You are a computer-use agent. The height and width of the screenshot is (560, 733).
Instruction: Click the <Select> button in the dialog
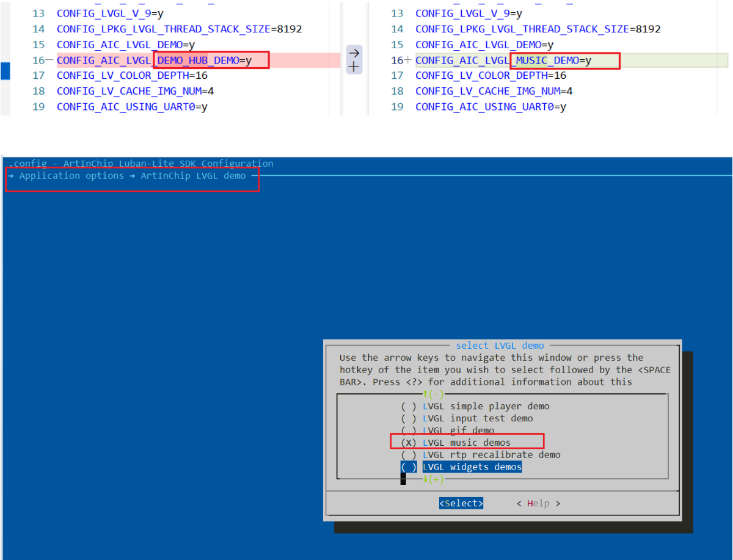coord(461,503)
